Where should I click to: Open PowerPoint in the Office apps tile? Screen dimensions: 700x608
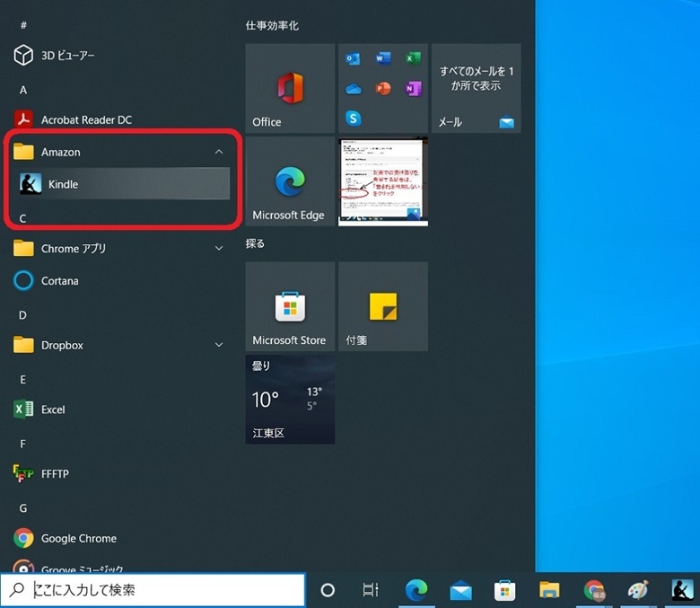(x=383, y=88)
